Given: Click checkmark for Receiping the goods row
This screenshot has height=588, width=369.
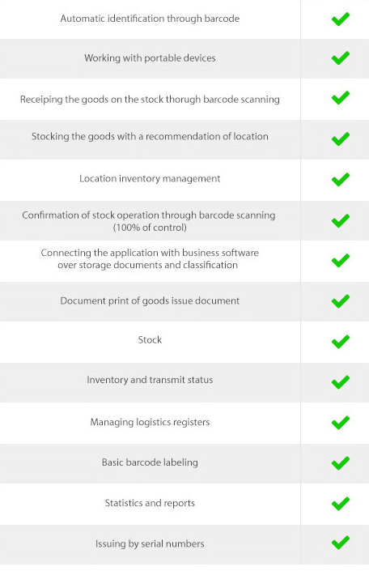Looking at the screenshot, I should [x=341, y=98].
